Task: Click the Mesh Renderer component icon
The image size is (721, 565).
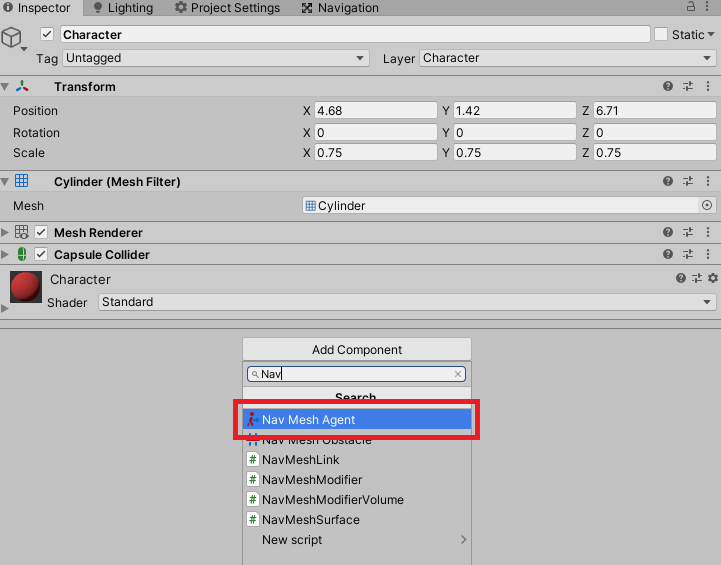Action: 22,232
